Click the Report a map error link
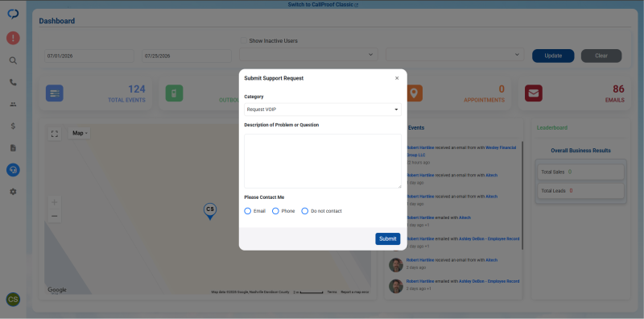 click(x=355, y=292)
